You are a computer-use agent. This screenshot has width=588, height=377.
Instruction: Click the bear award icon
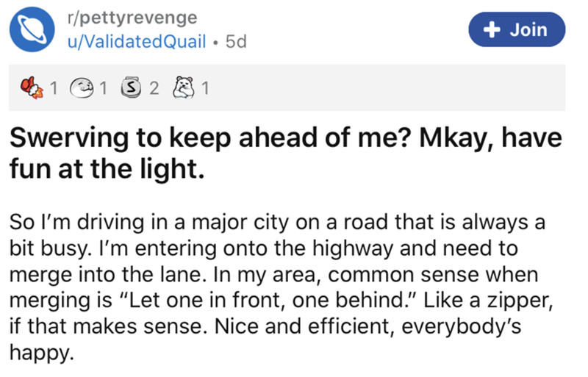(184, 89)
